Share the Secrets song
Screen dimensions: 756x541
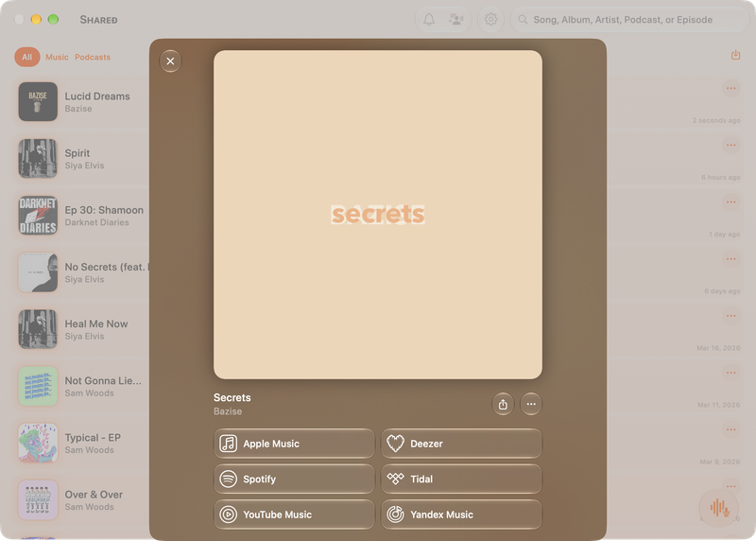(503, 405)
